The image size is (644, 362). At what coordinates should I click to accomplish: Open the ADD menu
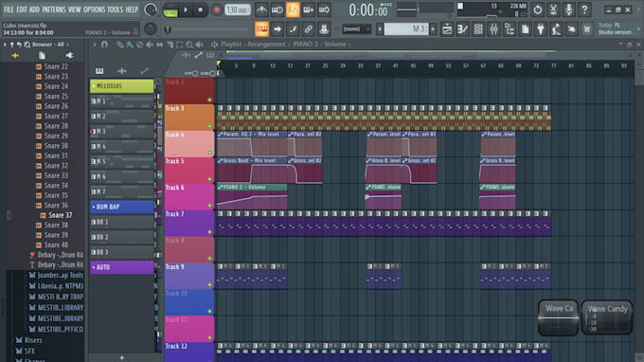(x=34, y=9)
